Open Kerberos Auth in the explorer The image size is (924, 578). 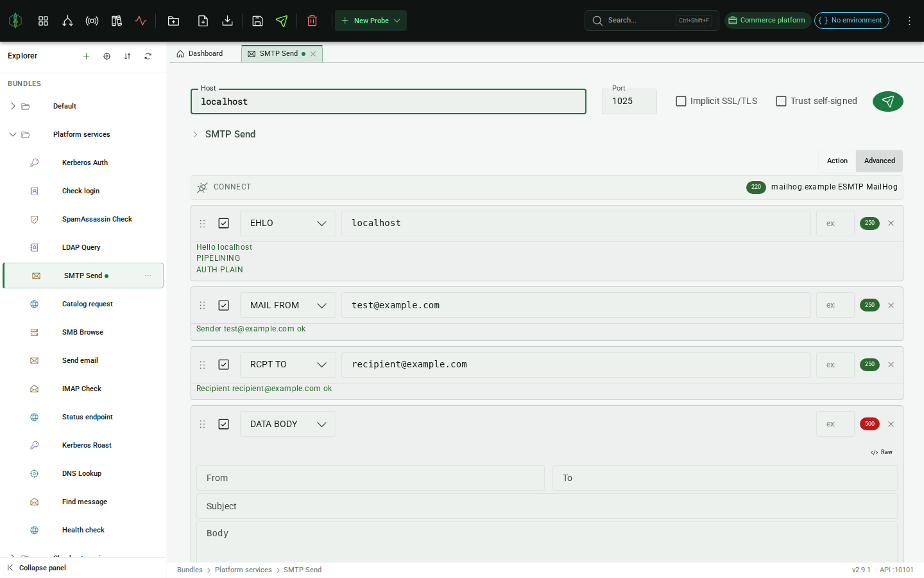83,162
